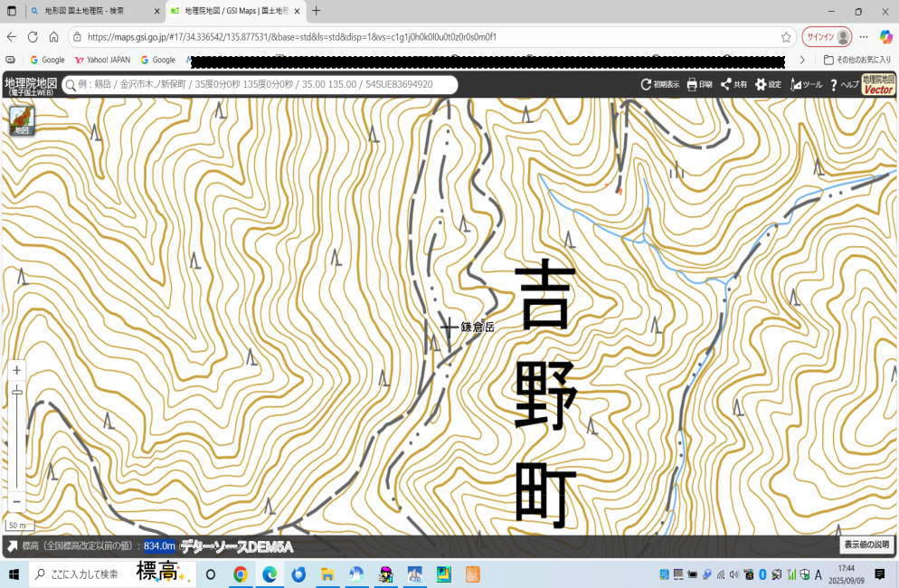This screenshot has height=588, width=899.
Task: Click the map zoom slider handle
Action: [17, 391]
